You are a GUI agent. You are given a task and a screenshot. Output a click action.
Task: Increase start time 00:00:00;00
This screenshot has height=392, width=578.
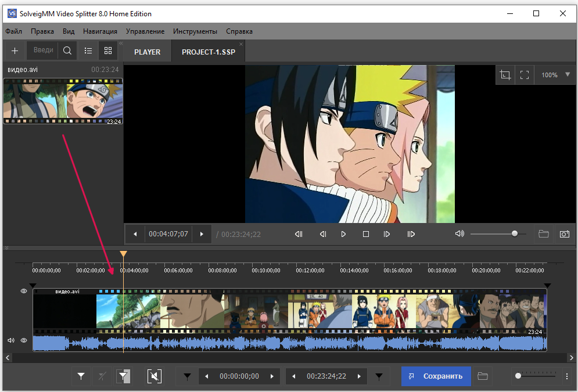point(272,376)
